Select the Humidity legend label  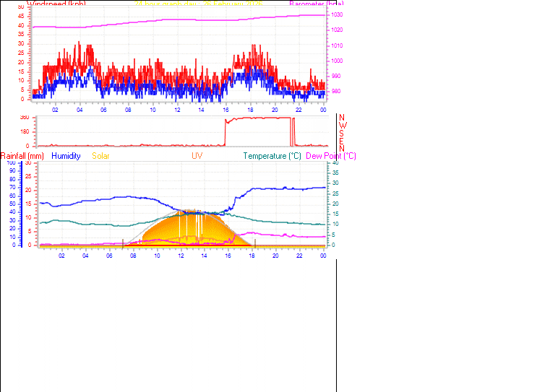click(66, 156)
